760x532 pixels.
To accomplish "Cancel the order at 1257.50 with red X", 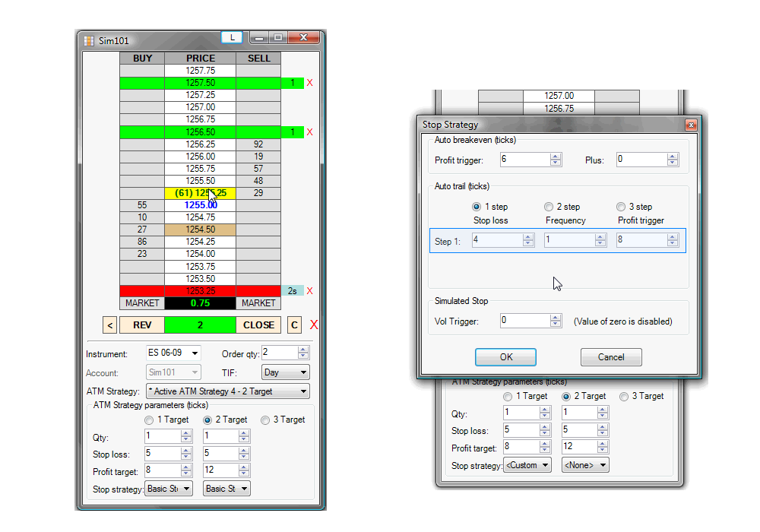I will pyautogui.click(x=310, y=83).
